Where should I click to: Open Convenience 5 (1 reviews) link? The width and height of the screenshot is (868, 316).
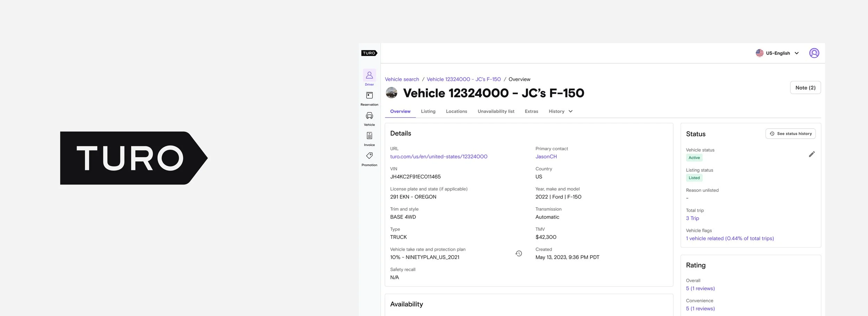[700, 309]
